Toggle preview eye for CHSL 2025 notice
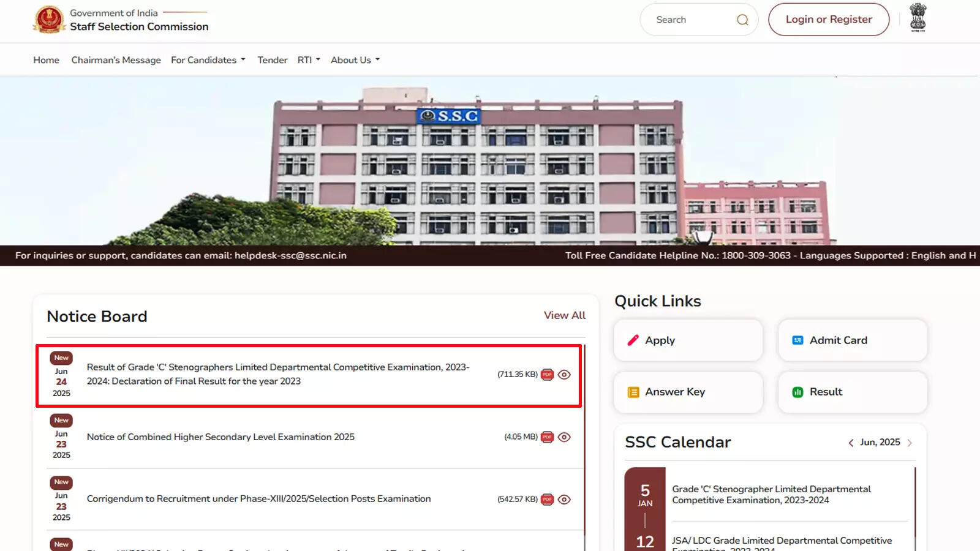This screenshot has width=980, height=551. tap(564, 437)
